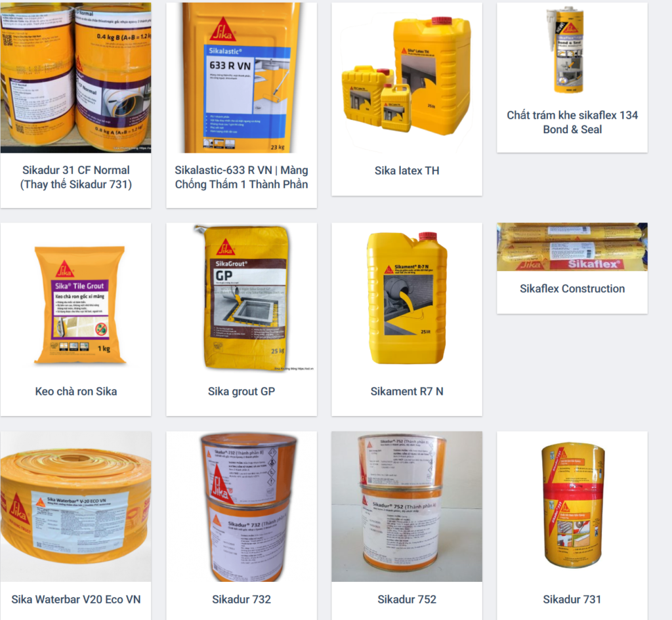672x620 pixels.
Task: Open 'Sikalastic-633 R VN | Màng Chống Thấm' link
Action: (241, 177)
